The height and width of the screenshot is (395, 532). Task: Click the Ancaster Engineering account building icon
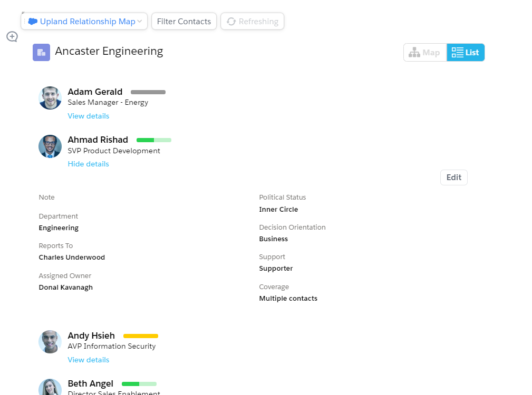point(41,52)
